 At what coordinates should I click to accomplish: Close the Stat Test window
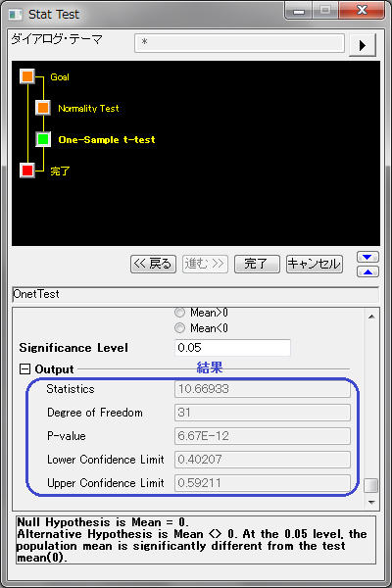pyautogui.click(x=362, y=10)
